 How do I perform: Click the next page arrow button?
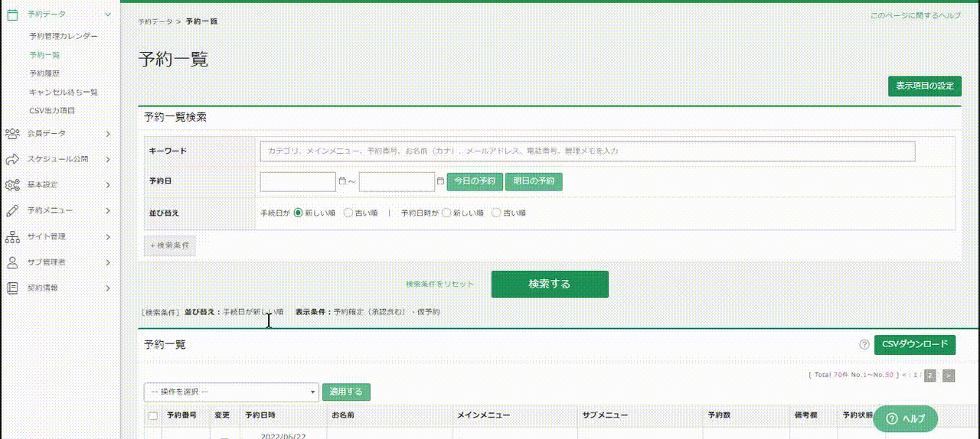[949, 376]
